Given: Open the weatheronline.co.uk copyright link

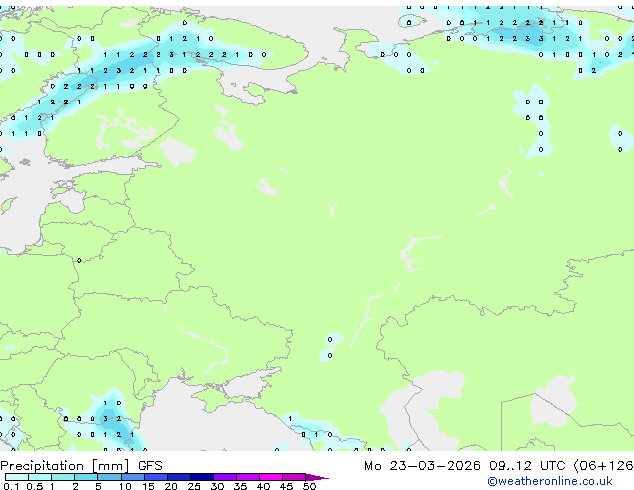Looking at the screenshot, I should [550, 481].
